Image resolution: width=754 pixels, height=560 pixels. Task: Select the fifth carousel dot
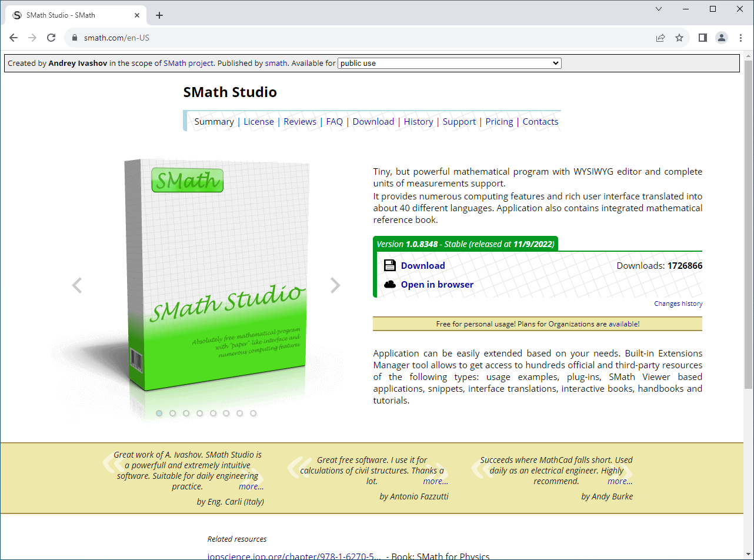point(213,413)
